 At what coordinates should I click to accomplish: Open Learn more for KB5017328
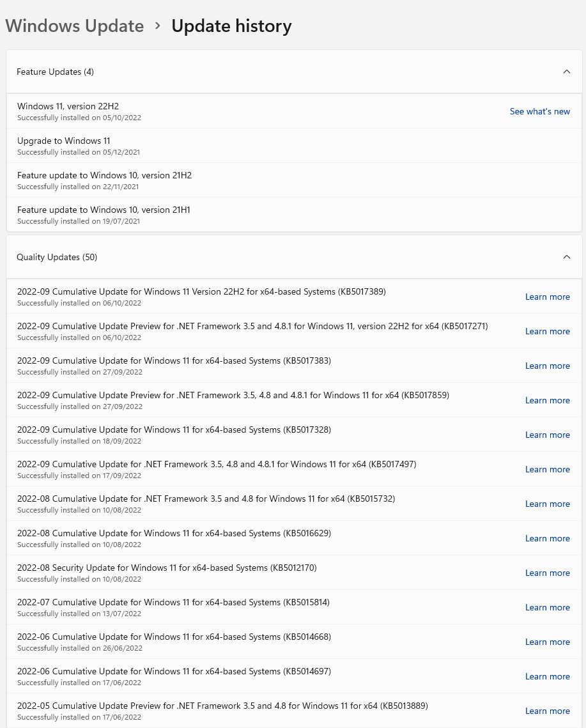coord(547,434)
